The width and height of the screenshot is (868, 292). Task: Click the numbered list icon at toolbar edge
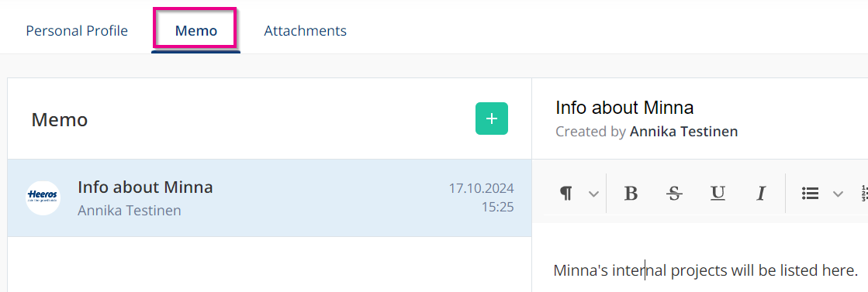863,193
